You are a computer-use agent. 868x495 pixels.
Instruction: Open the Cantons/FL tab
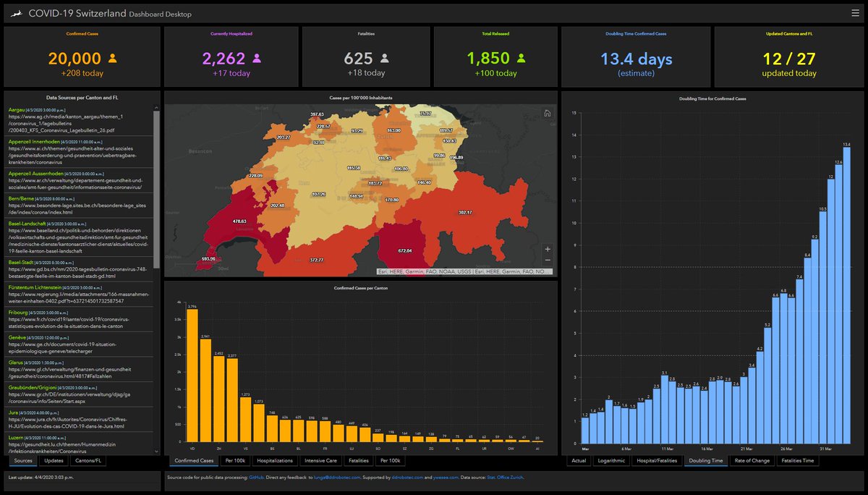[x=89, y=460]
